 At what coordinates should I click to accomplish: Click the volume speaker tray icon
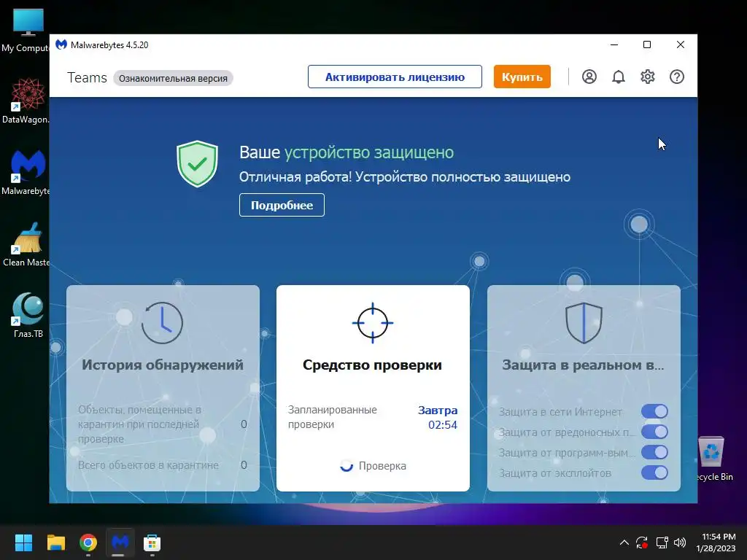[680, 542]
